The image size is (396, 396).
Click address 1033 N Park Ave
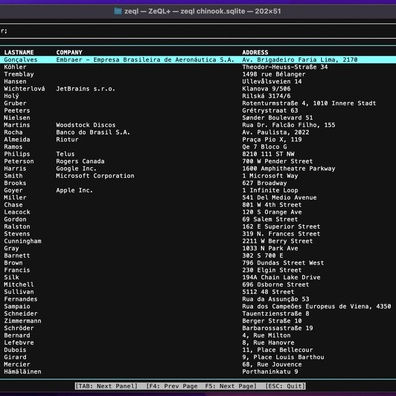(x=270, y=249)
